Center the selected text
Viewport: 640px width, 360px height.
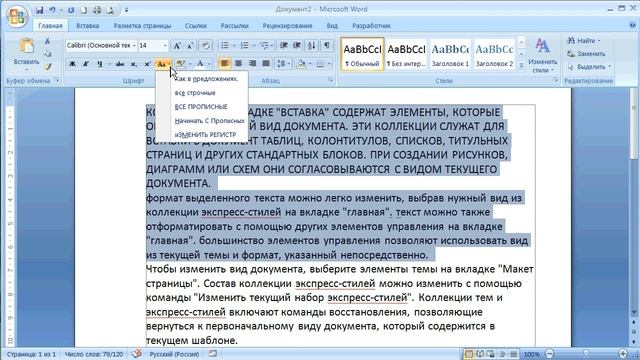[238, 64]
